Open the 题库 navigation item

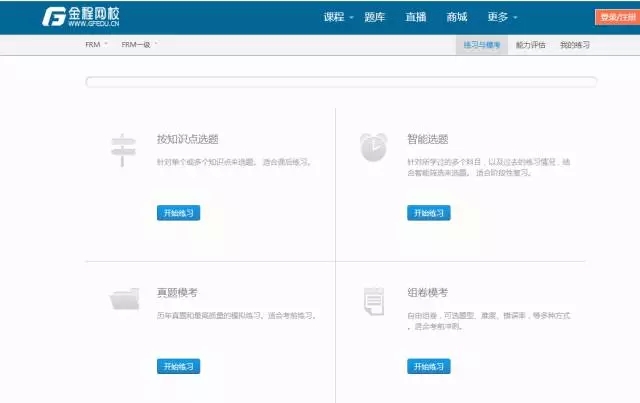375,17
